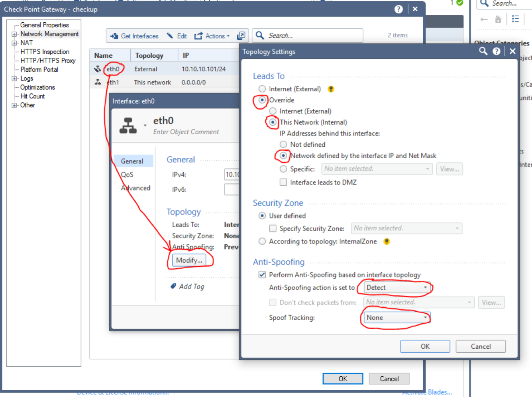Open the Spoof Tracking None dropdown
This screenshot has width=532, height=397.
[397, 318]
